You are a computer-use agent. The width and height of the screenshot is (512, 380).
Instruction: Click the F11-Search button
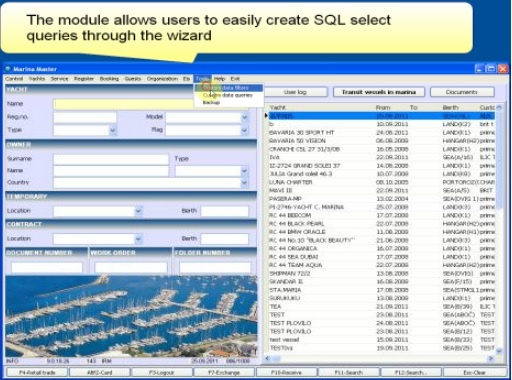click(x=349, y=372)
